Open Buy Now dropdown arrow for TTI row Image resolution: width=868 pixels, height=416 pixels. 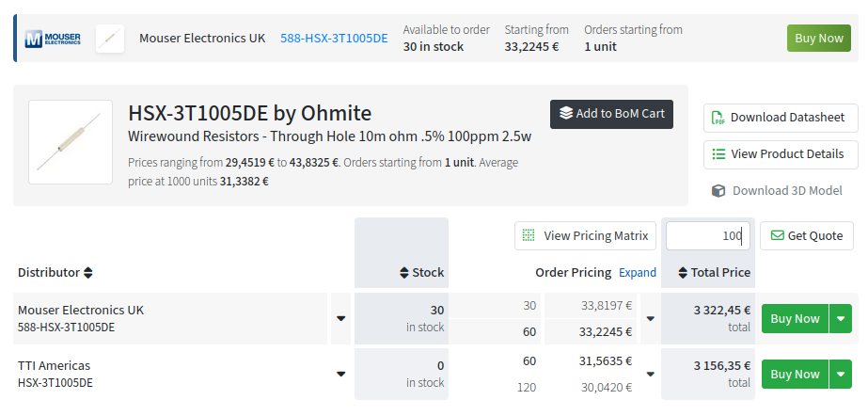pyautogui.click(x=841, y=374)
